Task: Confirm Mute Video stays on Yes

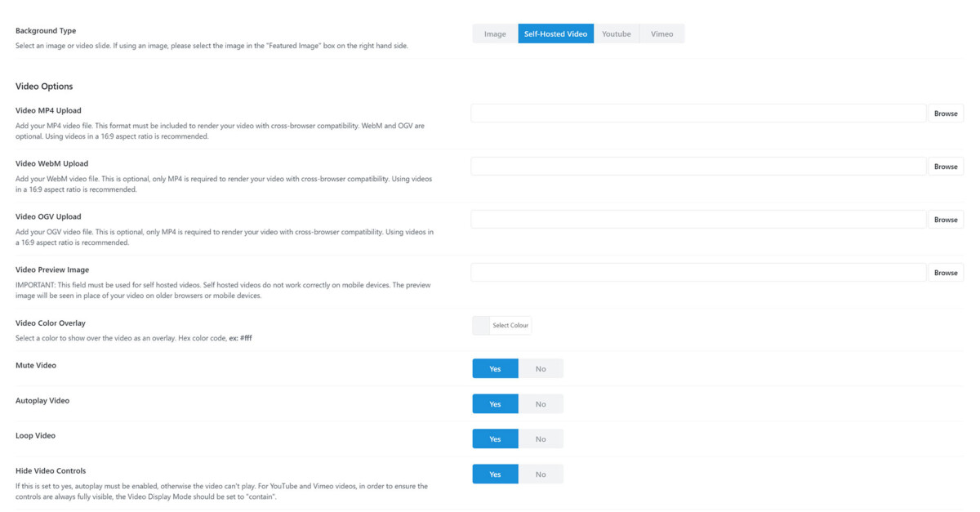Action: [495, 368]
